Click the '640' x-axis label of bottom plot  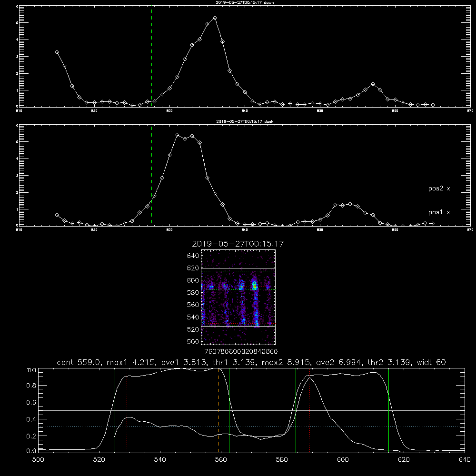point(465,460)
